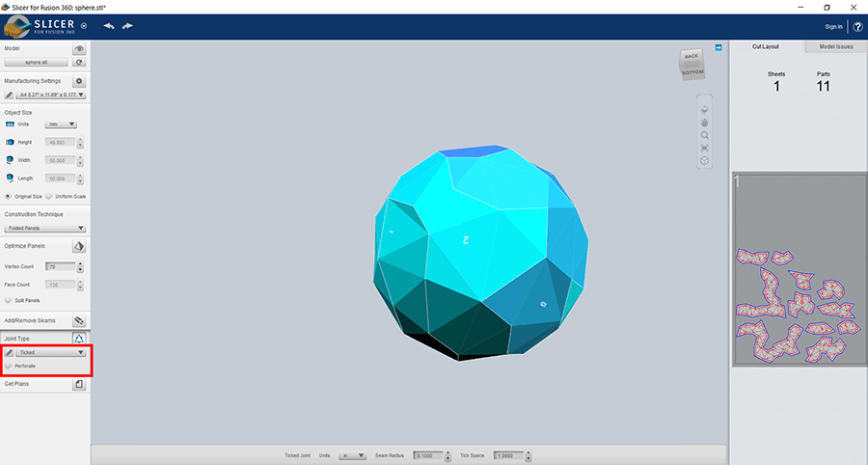868x465 pixels.
Task: Click the view mode sphere icon
Action: [705, 160]
